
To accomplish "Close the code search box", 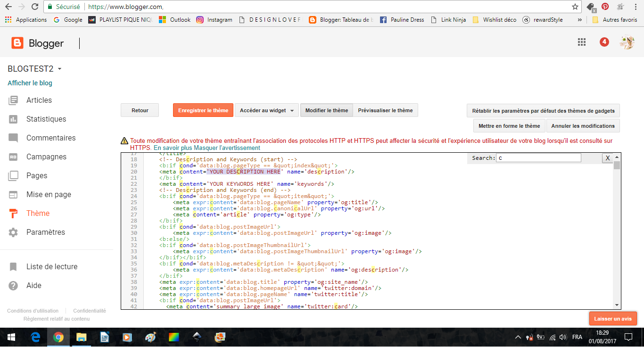I will 607,158.
